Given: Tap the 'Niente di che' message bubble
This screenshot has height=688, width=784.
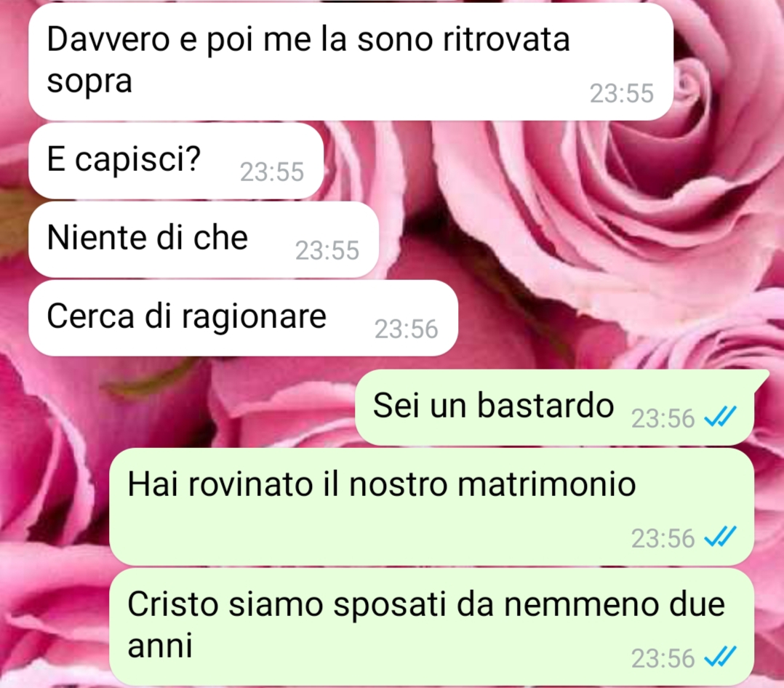Looking at the screenshot, I should pyautogui.click(x=204, y=239).
